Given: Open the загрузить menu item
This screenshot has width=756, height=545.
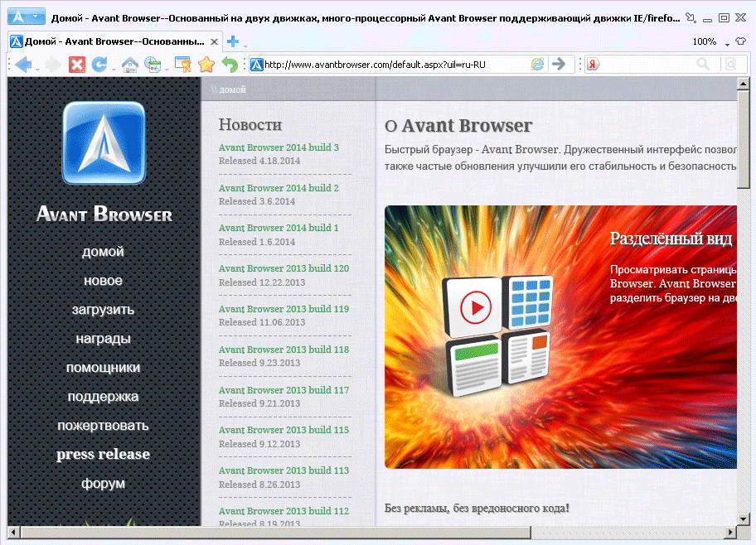Looking at the screenshot, I should (x=102, y=309).
